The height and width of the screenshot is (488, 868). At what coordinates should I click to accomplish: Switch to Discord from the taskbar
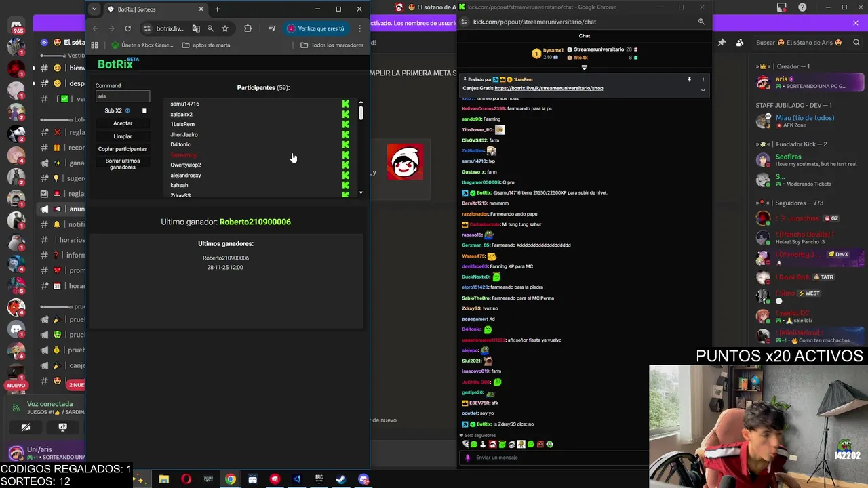[363, 479]
